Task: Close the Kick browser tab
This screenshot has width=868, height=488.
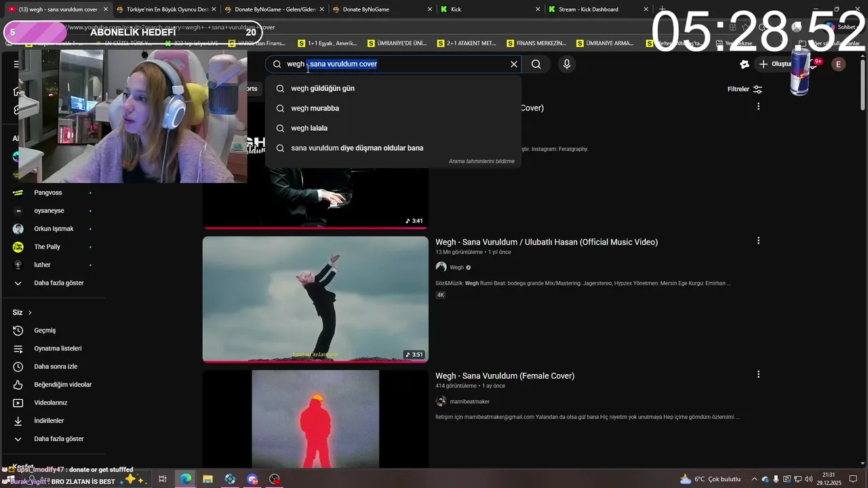Action: pyautogui.click(x=538, y=9)
